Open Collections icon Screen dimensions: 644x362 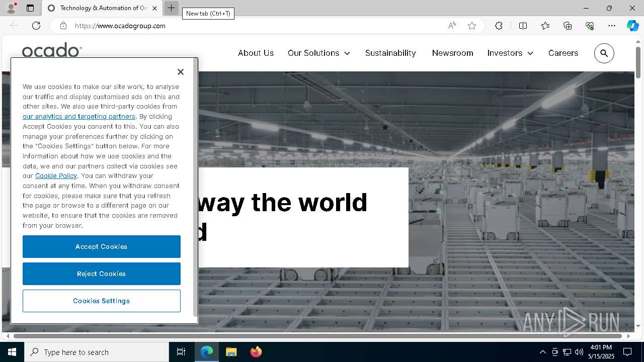[x=568, y=26]
